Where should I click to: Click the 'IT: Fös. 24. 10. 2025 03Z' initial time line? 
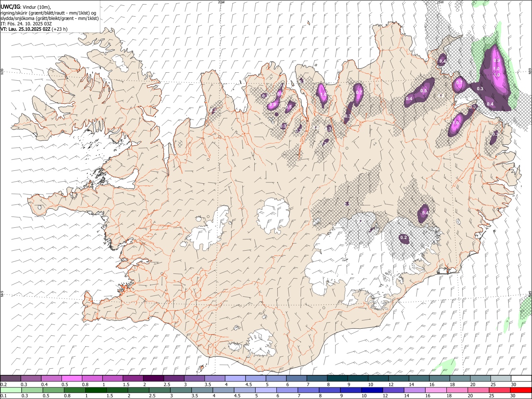(x=26, y=24)
